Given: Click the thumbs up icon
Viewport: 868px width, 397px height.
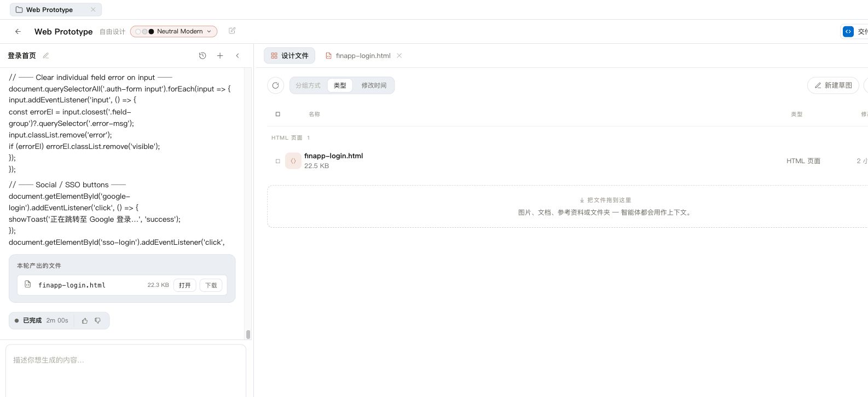Looking at the screenshot, I should tap(85, 321).
